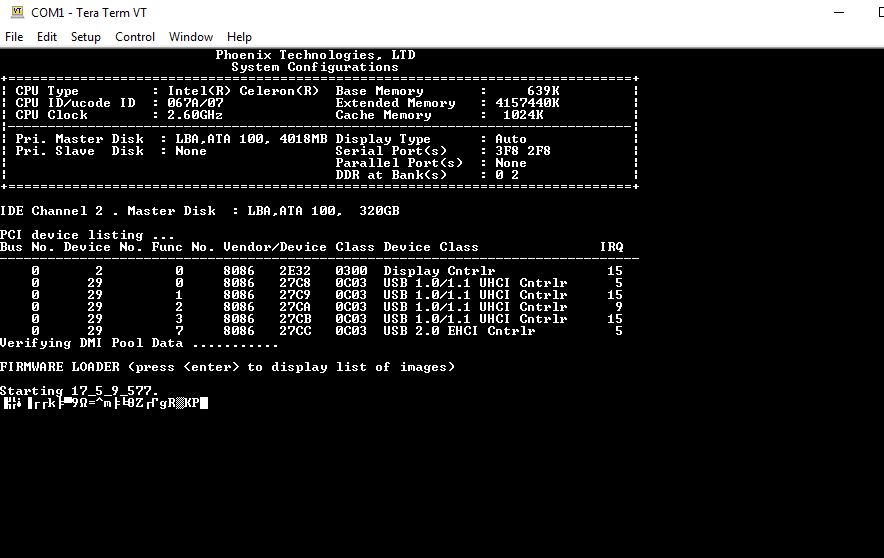The height and width of the screenshot is (558, 884).
Task: Click the Pri. Slave Disk value 'None'
Action: click(x=191, y=151)
